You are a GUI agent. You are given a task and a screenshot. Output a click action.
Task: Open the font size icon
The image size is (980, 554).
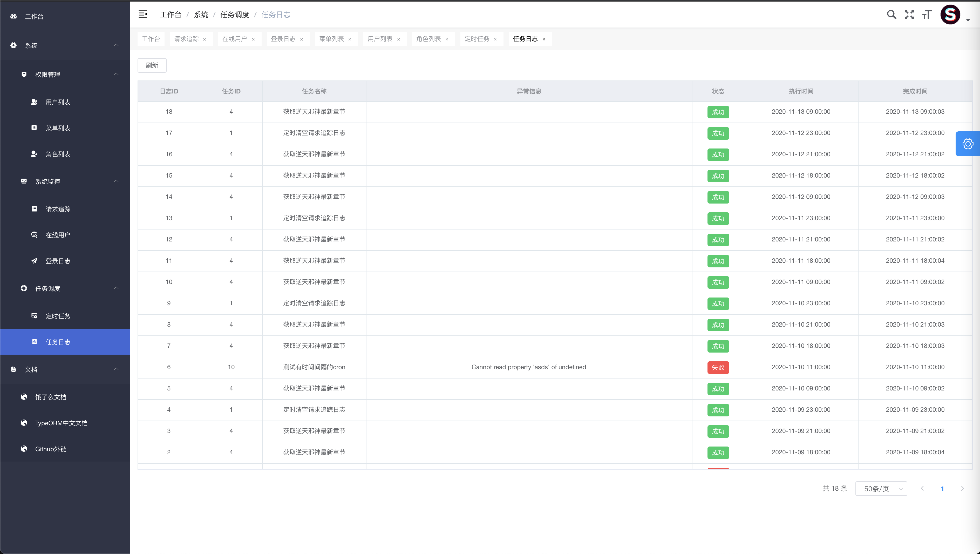[x=927, y=15]
